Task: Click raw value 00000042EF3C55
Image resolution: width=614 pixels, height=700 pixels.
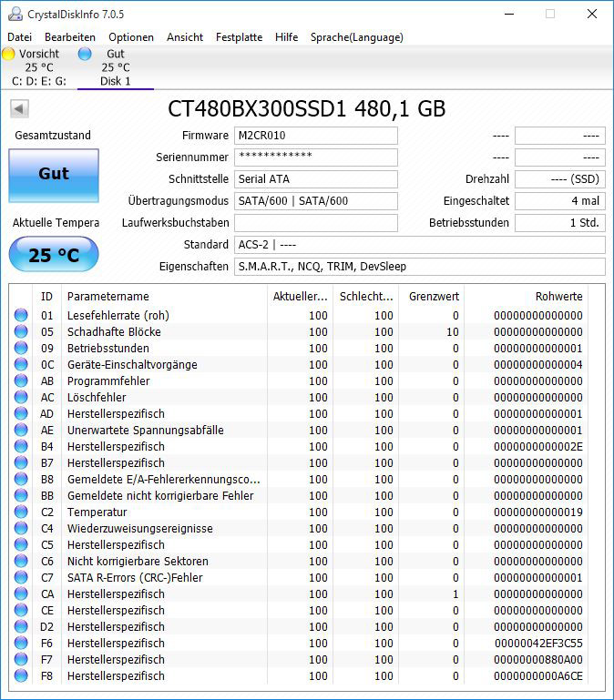Action: tap(538, 643)
